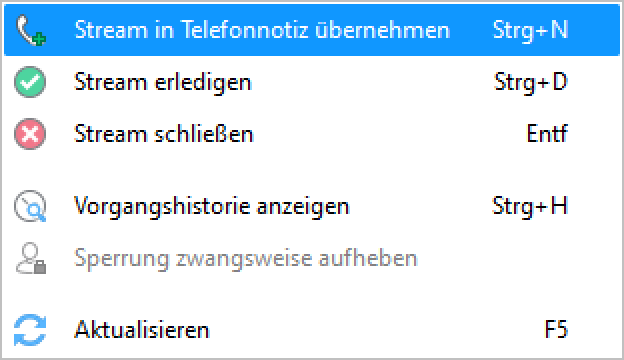Click the user with padlock icon
The width and height of the screenshot is (624, 360).
[x=31, y=258]
